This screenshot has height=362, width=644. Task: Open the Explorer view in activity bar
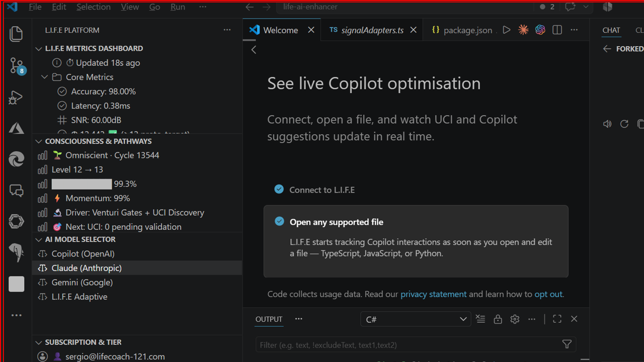(16, 34)
